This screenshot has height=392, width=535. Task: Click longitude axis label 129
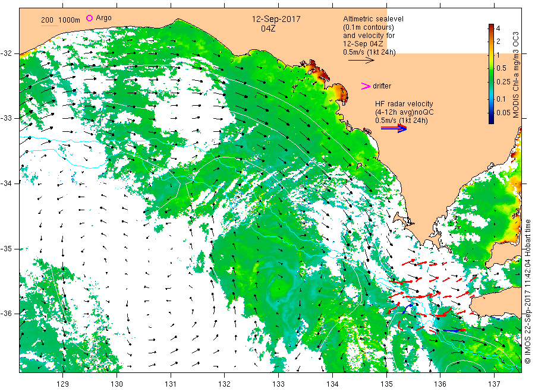point(63,384)
